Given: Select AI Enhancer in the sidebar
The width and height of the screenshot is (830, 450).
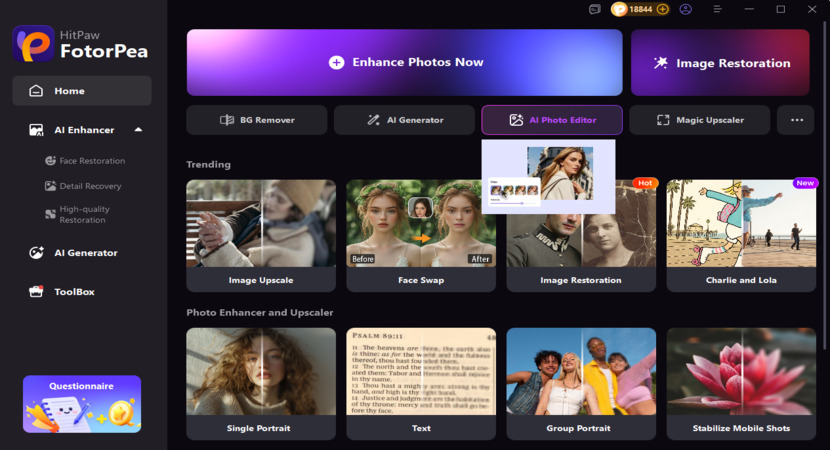Looking at the screenshot, I should tap(84, 130).
